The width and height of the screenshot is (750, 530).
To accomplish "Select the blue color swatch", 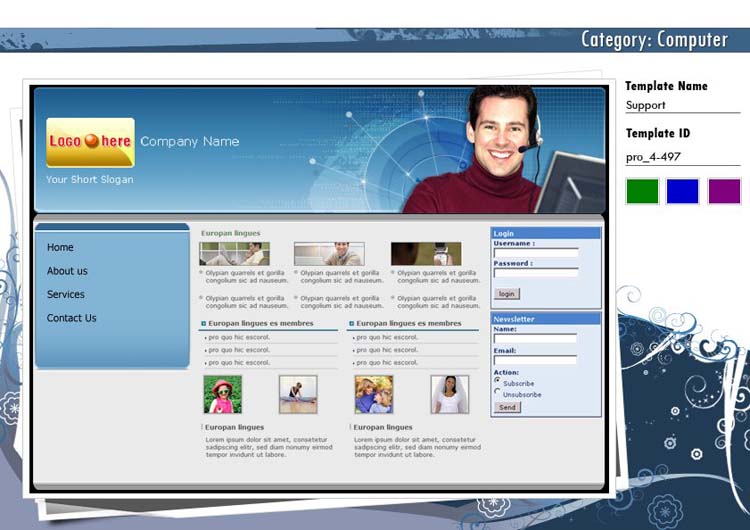I will [683, 191].
